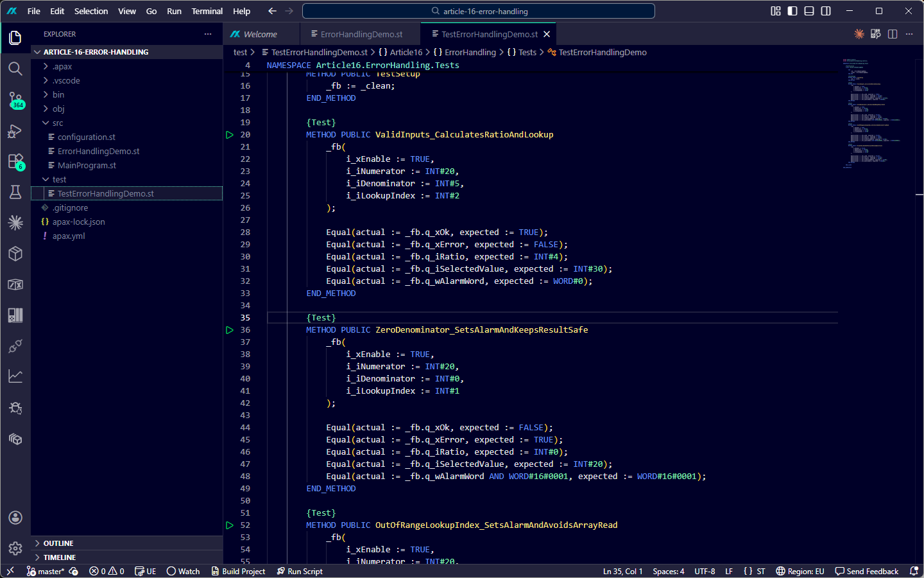
Task: Click Ln 35, Col 1 indicator
Action: [622, 571]
